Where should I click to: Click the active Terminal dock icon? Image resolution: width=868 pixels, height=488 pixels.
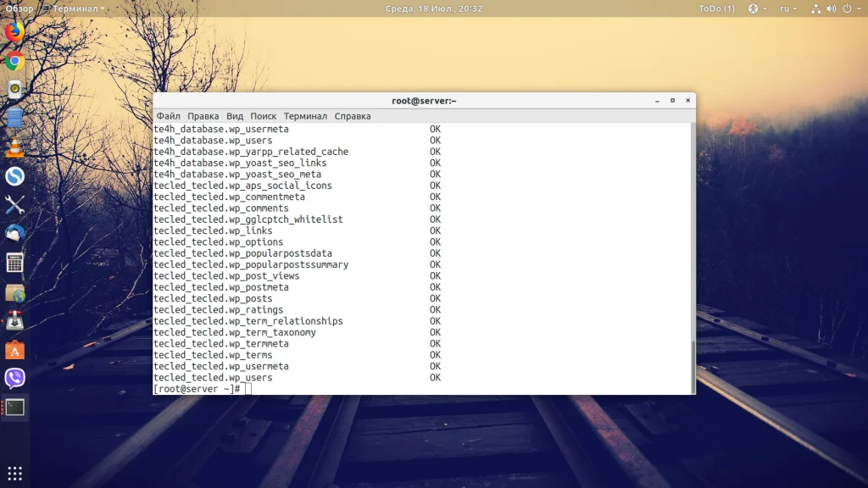click(x=15, y=408)
